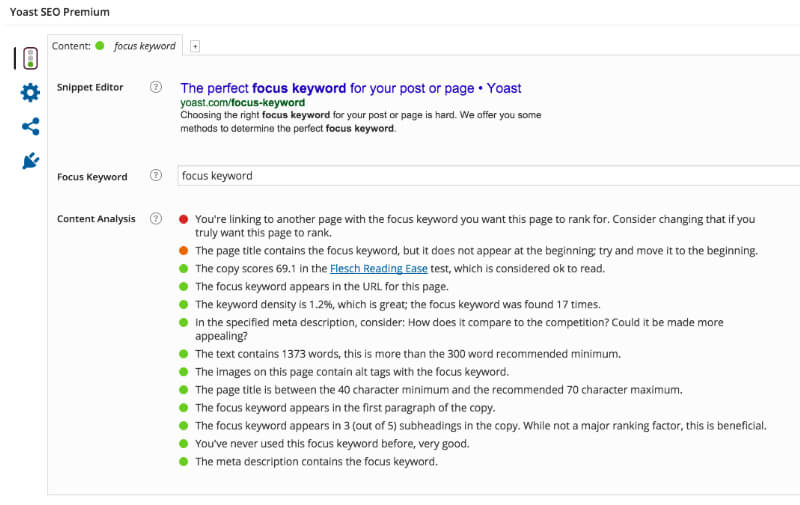
Task: Click the Content Analysis label
Action: [x=96, y=219]
